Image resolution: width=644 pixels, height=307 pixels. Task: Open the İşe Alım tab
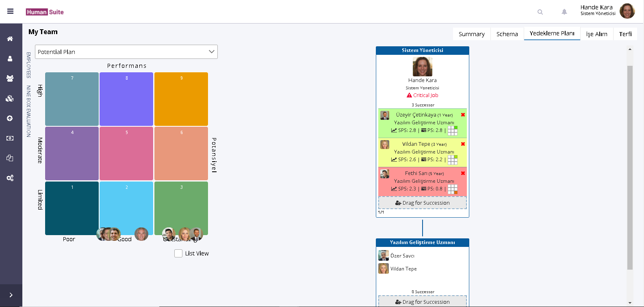coord(596,34)
